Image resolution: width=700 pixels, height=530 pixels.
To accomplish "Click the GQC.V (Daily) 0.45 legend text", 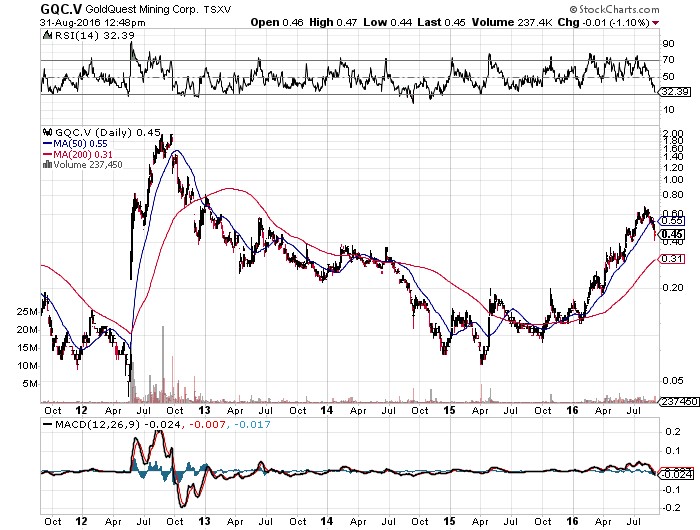I will [108, 132].
